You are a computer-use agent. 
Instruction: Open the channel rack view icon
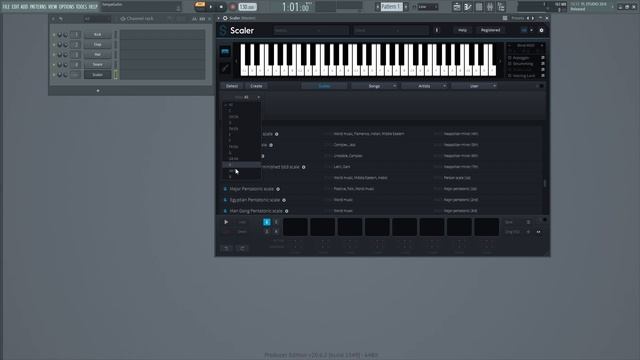(x=479, y=7)
